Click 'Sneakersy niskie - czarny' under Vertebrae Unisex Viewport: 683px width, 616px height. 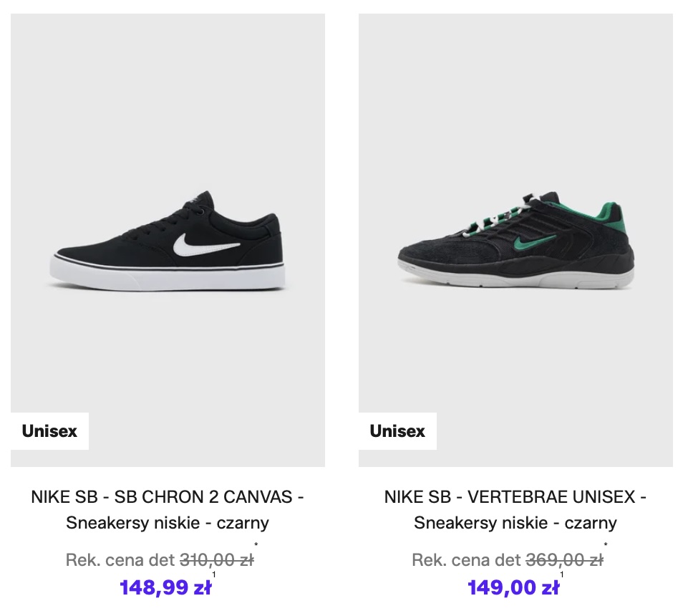515,522
